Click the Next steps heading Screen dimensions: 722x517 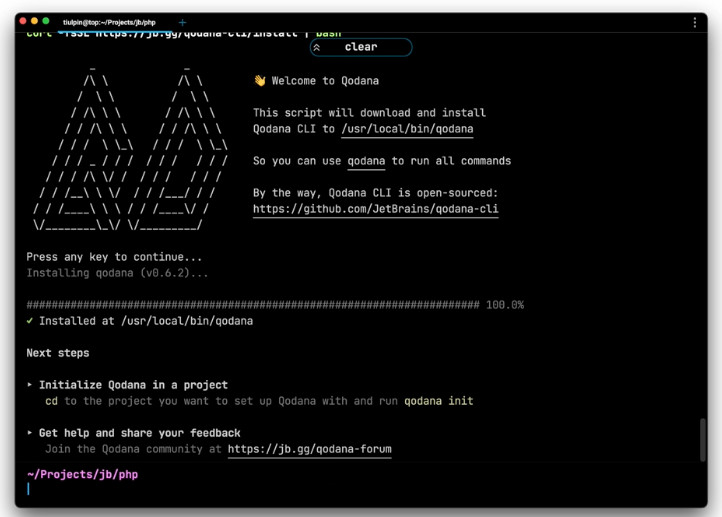click(58, 353)
